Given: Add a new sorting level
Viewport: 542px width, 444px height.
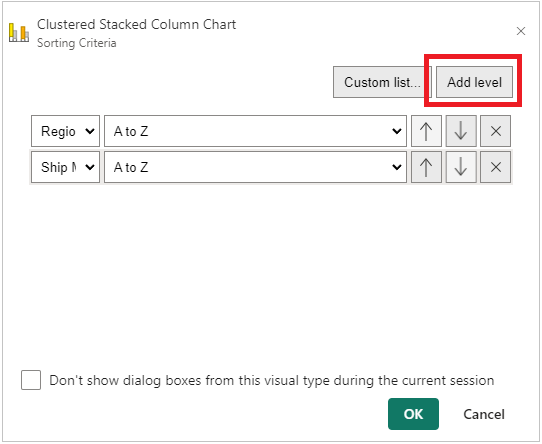Looking at the screenshot, I should coord(474,82).
